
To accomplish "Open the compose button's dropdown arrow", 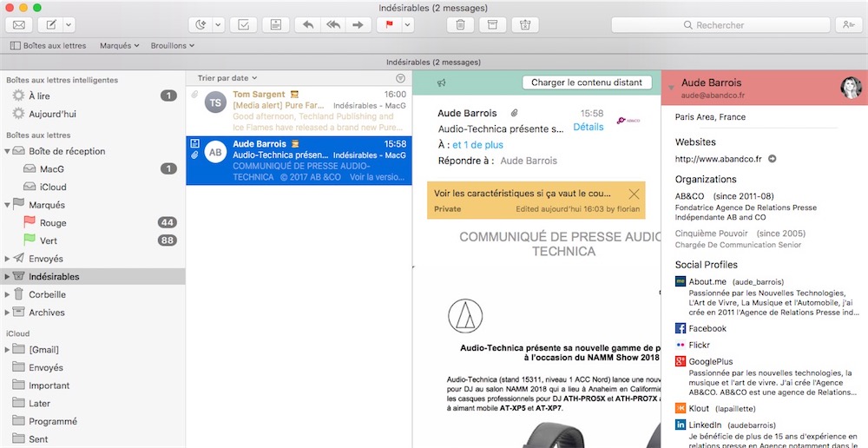I will point(69,25).
